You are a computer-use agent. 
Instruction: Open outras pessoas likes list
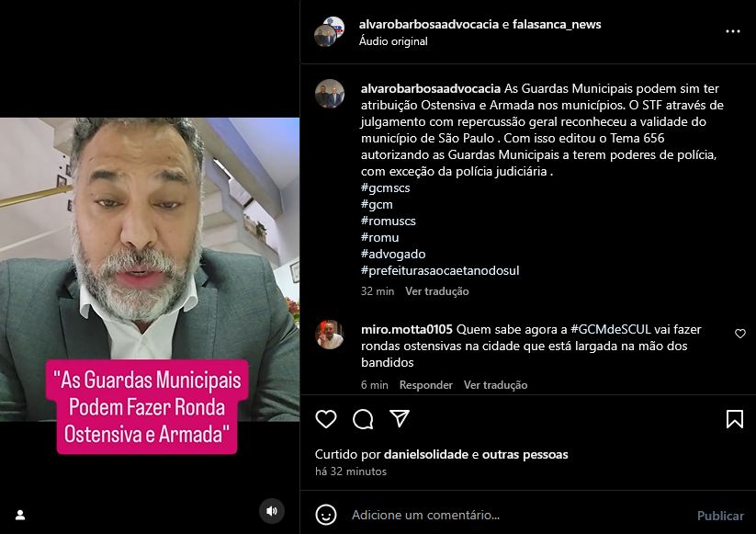tap(525, 454)
